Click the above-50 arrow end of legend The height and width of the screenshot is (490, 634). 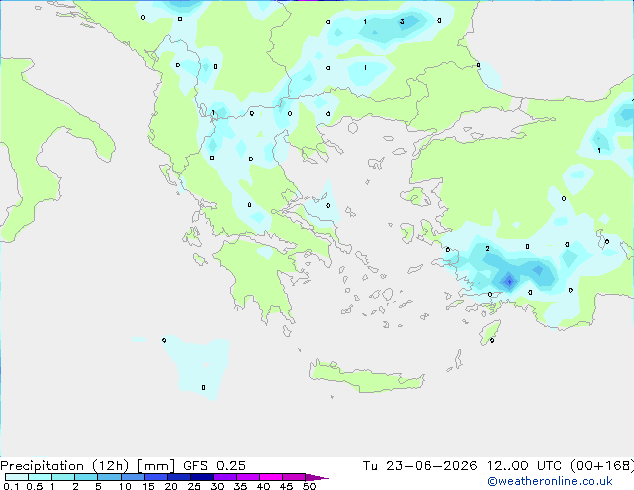[x=317, y=477]
